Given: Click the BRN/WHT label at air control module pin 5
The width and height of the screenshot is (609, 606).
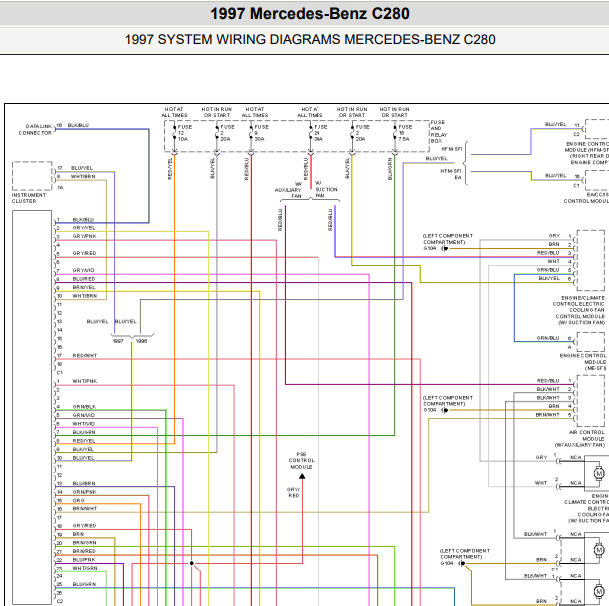Looking at the screenshot, I should [548, 415].
